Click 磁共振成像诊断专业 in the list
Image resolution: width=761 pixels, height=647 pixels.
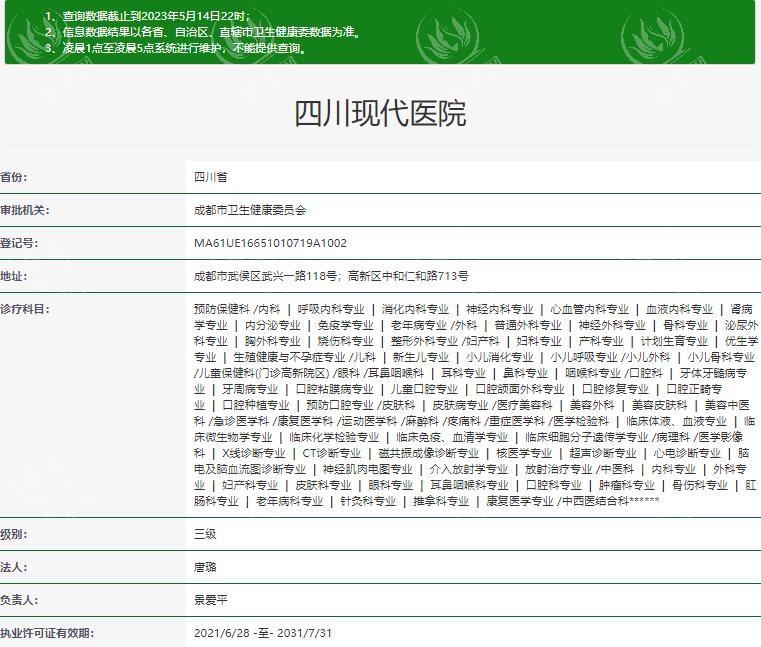(429, 453)
